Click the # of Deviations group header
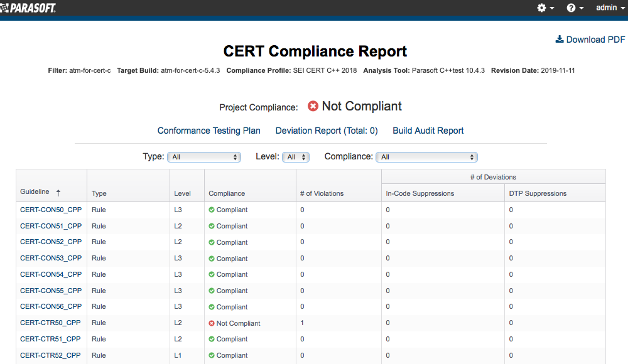The image size is (628, 364). (x=493, y=177)
